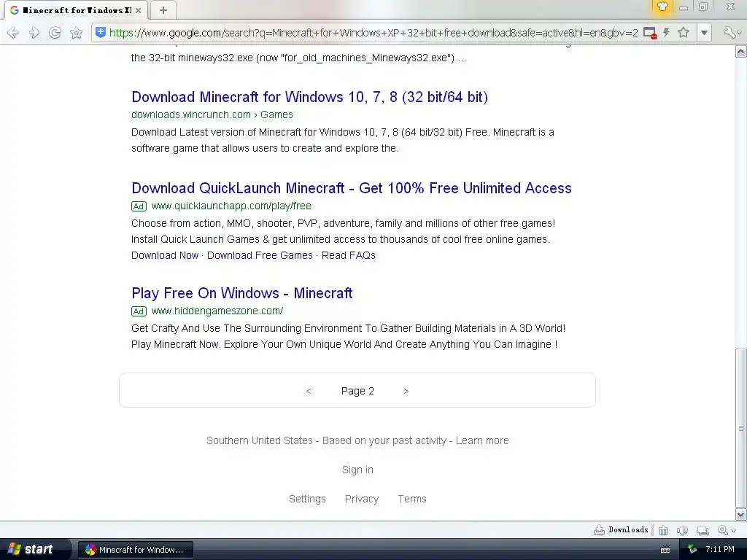Click the scrollbar up arrow
747x560 pixels.
741,52
